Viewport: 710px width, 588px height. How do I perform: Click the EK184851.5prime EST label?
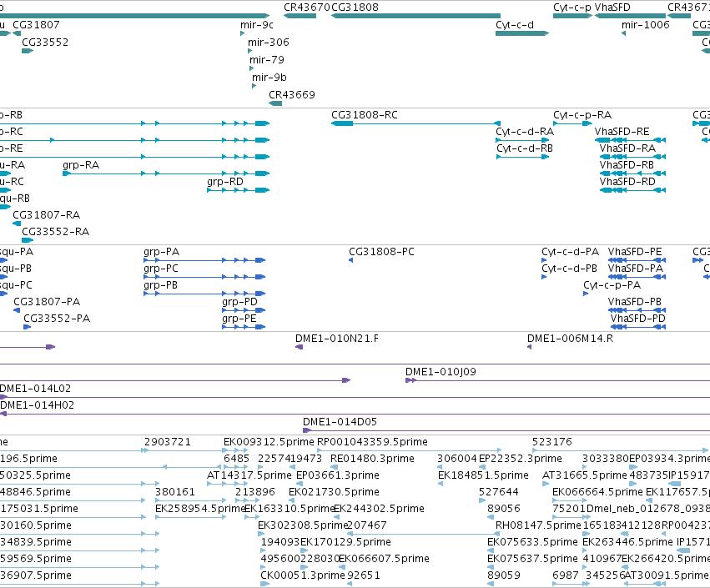[483, 475]
